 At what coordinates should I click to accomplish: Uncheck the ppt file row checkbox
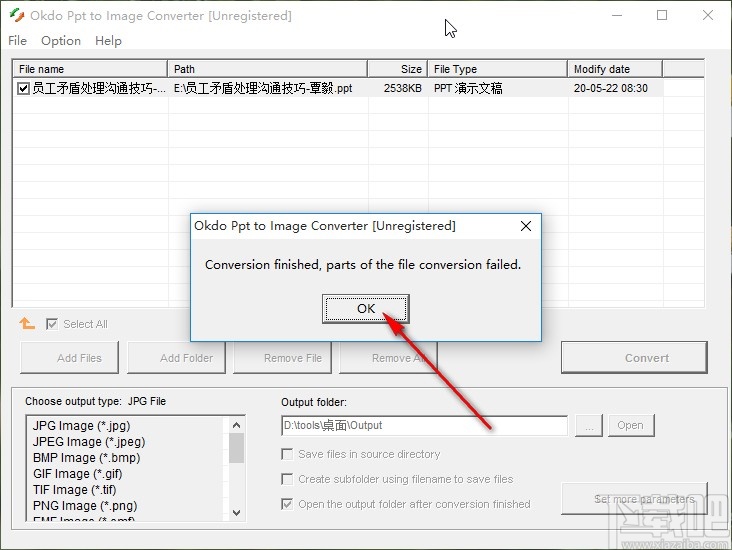[23, 88]
